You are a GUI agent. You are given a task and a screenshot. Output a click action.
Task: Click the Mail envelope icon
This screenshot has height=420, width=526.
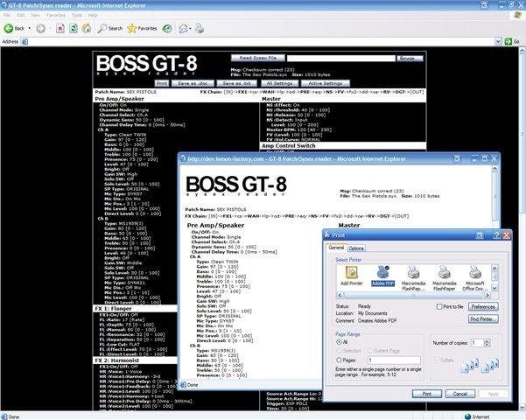click(x=183, y=29)
